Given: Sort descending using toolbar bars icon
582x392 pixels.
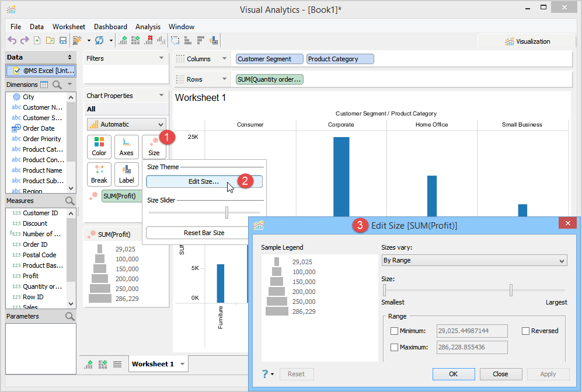Looking at the screenshot, I should (x=201, y=40).
